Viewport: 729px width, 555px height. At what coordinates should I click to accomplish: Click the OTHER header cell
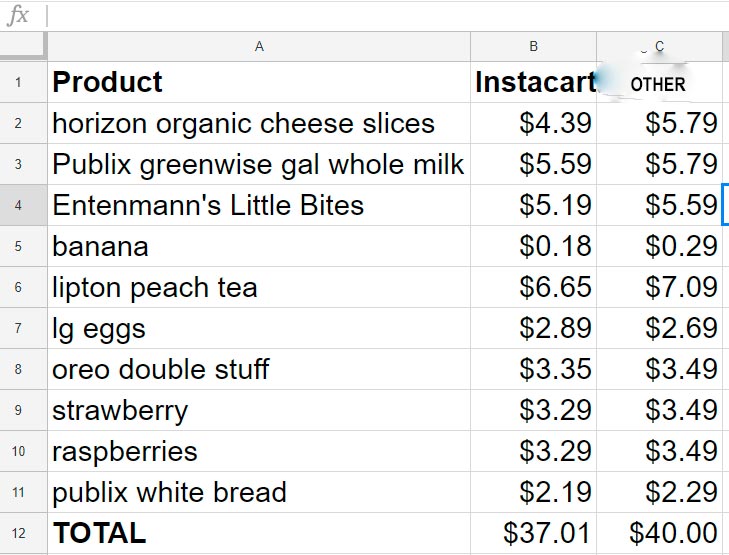(x=659, y=83)
